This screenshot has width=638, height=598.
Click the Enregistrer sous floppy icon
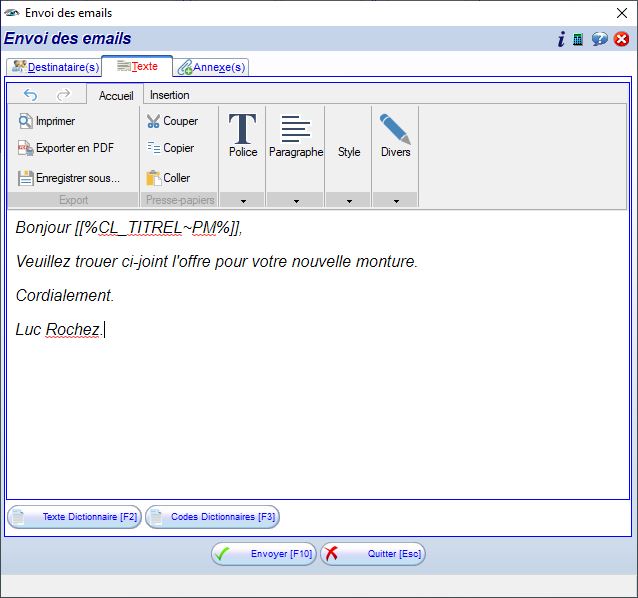coord(25,178)
